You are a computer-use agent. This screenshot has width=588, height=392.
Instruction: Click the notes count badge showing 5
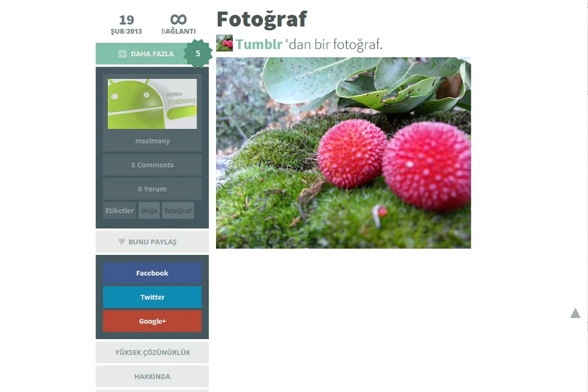tap(198, 53)
